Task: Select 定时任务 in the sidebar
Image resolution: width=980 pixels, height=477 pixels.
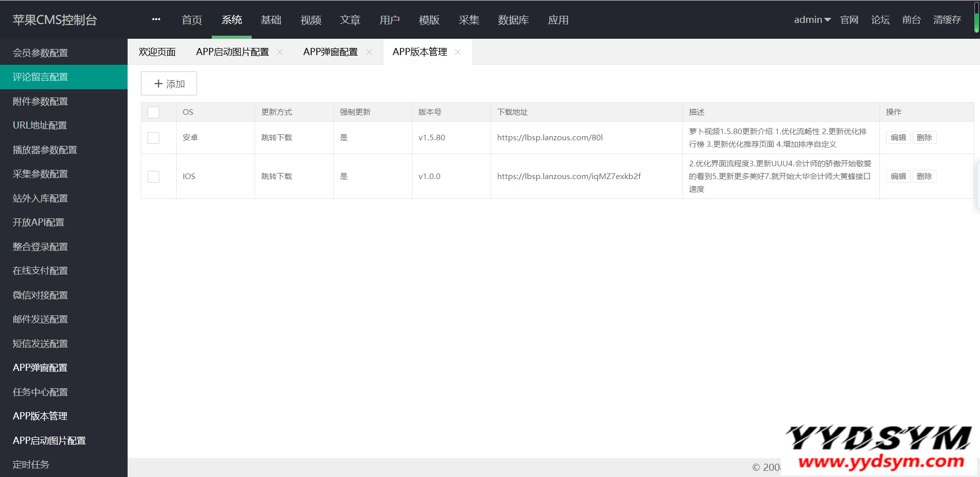Action: [31, 465]
